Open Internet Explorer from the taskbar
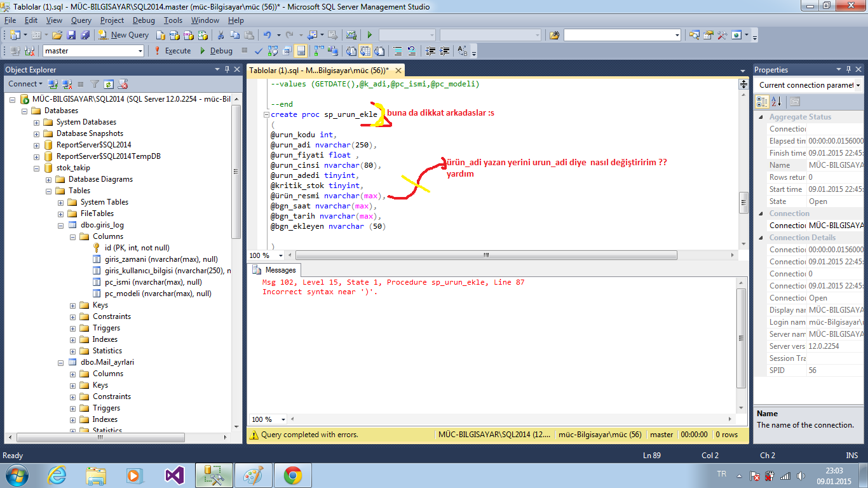The height and width of the screenshot is (488, 868). 57,475
